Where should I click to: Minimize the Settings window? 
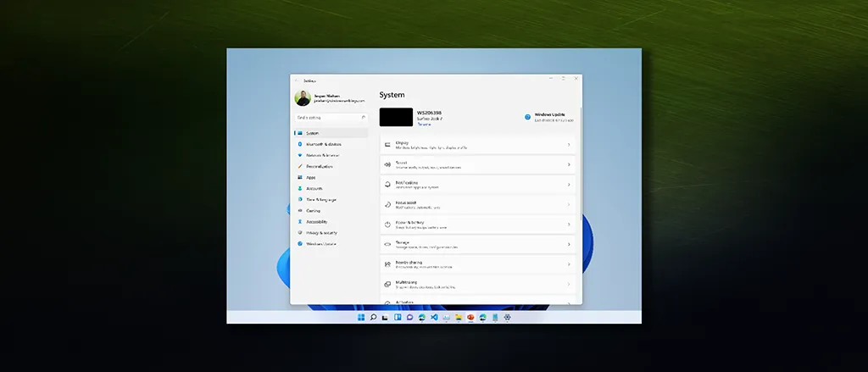551,79
